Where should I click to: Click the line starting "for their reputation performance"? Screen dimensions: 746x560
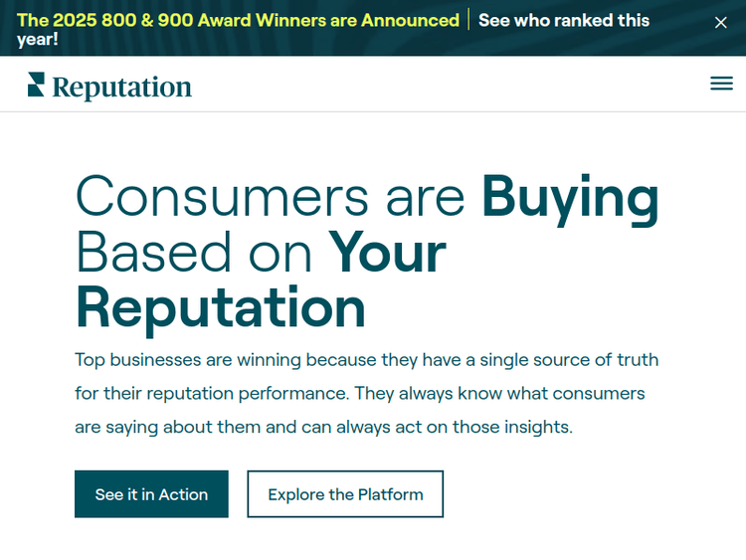click(359, 393)
